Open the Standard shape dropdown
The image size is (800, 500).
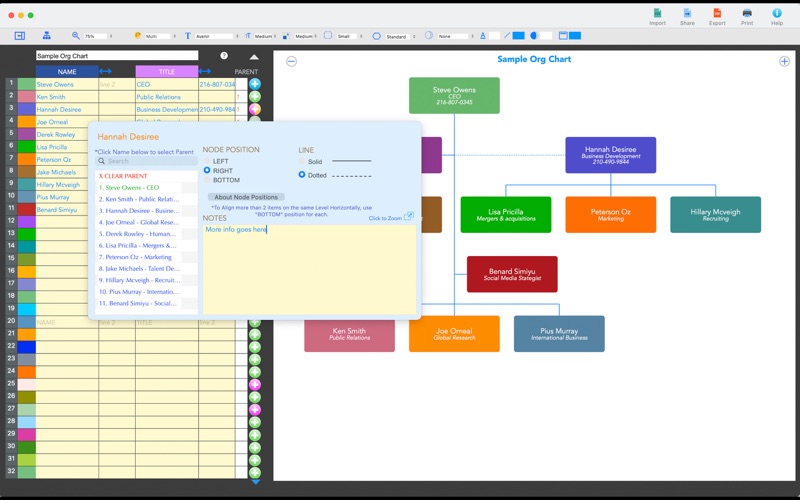pos(400,36)
